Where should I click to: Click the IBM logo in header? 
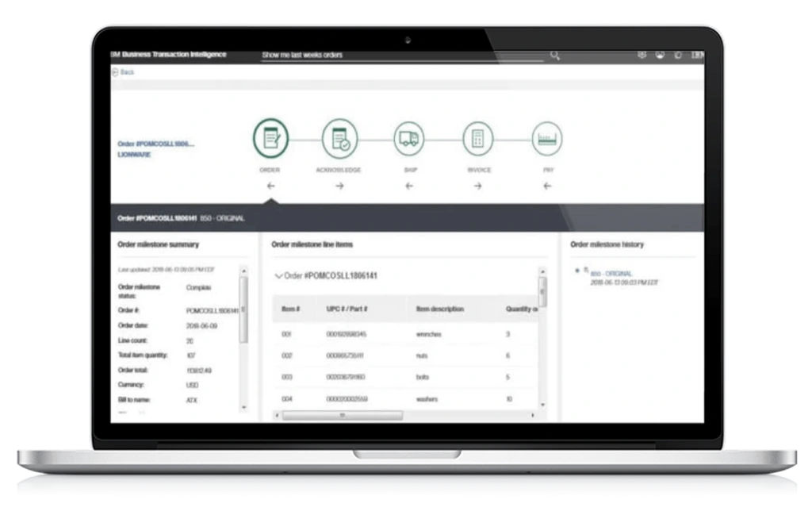click(x=697, y=55)
